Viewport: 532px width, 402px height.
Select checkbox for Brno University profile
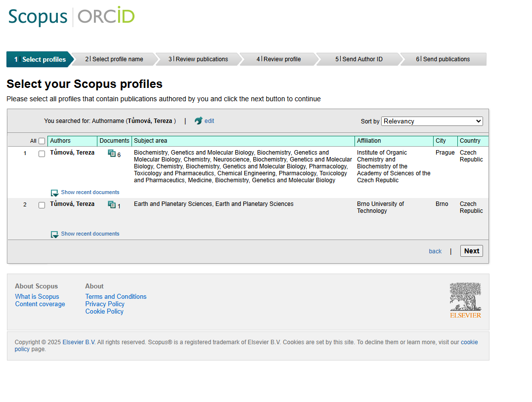[42, 205]
